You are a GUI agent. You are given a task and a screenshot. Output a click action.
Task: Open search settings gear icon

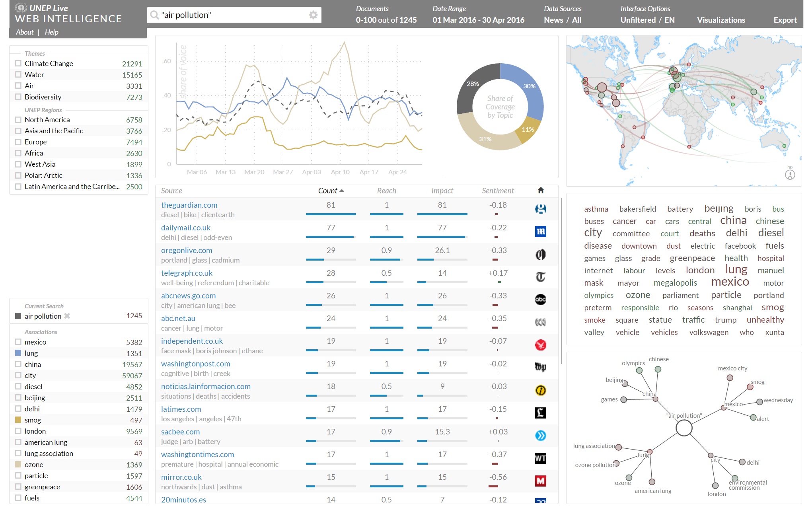313,15
